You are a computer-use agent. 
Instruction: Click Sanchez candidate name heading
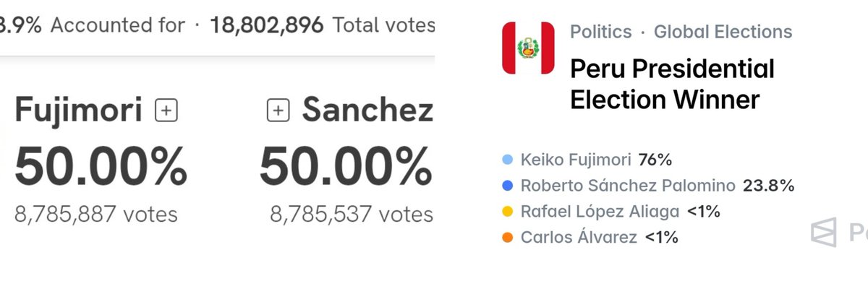[367, 111]
